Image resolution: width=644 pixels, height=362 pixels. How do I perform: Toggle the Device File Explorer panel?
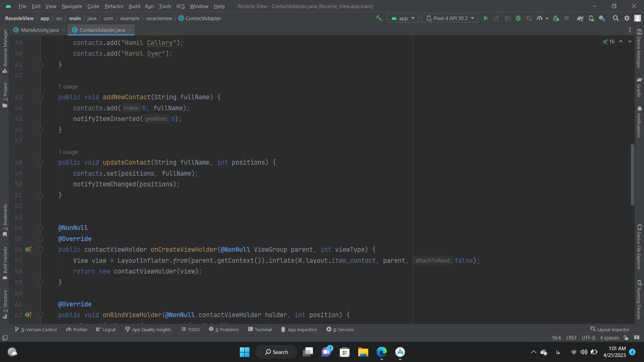639,247
